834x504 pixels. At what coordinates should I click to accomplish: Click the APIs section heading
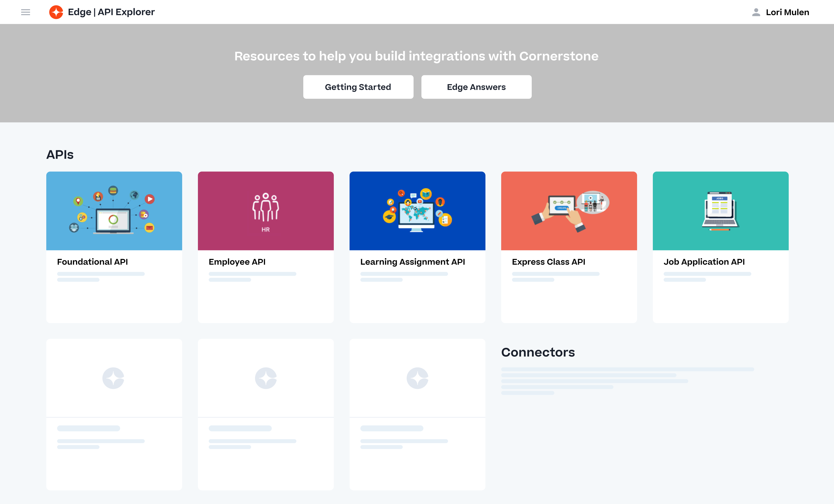[60, 154]
